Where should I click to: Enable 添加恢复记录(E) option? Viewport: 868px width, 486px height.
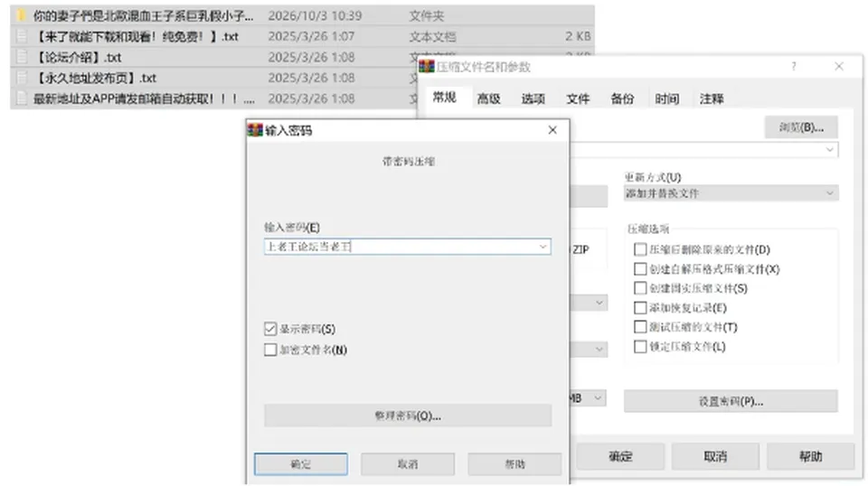(x=640, y=307)
